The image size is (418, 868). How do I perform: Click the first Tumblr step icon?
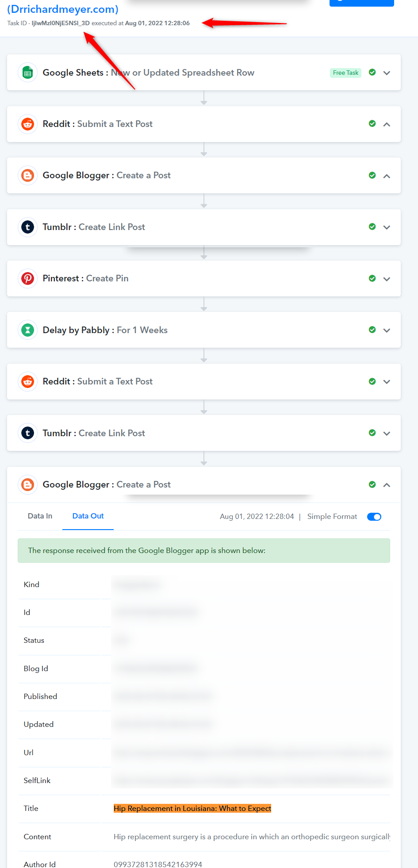[27, 227]
